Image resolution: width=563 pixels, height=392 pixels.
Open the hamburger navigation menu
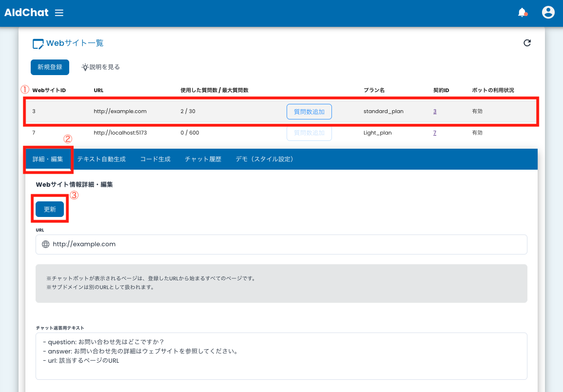[x=59, y=13]
